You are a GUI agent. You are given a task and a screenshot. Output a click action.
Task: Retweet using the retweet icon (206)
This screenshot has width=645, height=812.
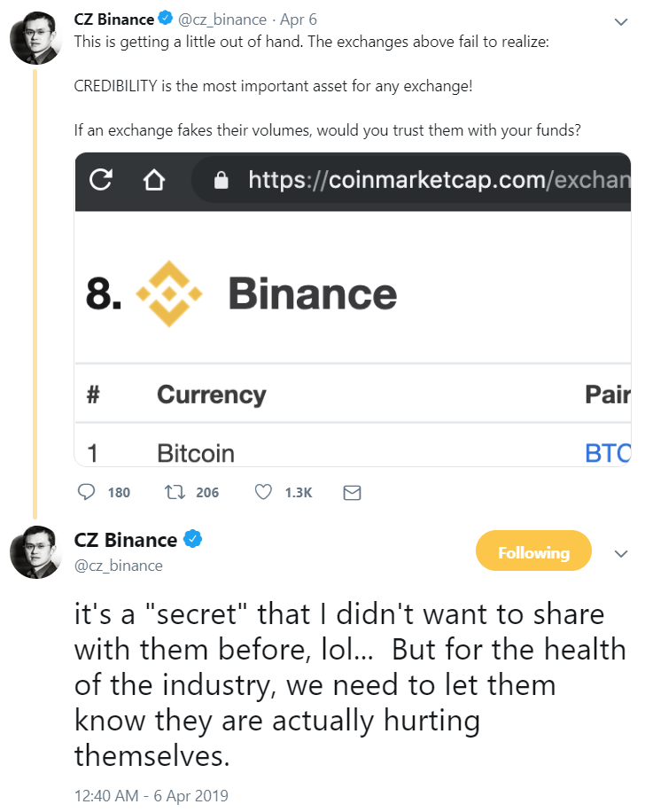point(175,491)
